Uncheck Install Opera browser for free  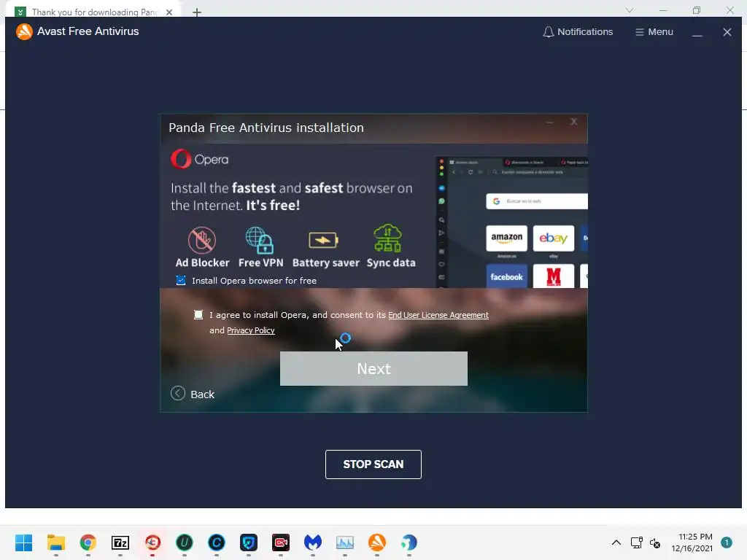[x=181, y=280]
